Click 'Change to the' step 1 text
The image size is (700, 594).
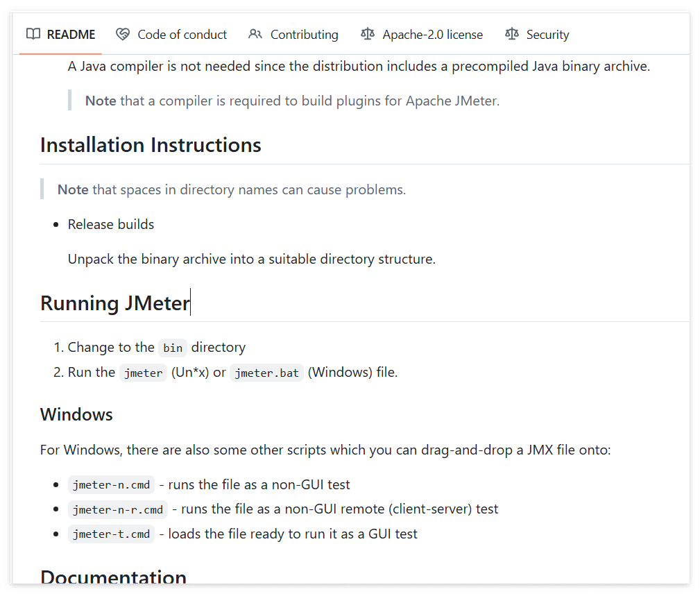coord(111,347)
